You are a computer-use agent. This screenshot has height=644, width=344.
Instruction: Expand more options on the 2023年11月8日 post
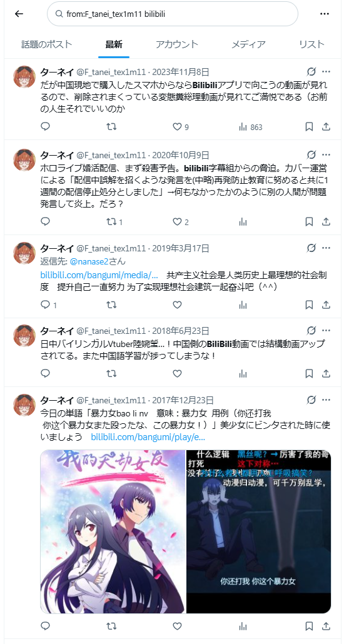[x=326, y=73]
